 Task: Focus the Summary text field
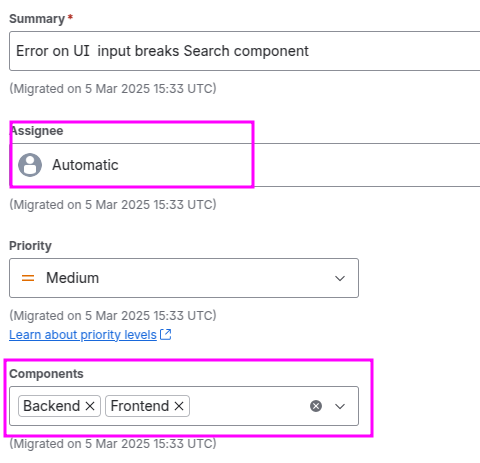pyautogui.click(x=245, y=51)
